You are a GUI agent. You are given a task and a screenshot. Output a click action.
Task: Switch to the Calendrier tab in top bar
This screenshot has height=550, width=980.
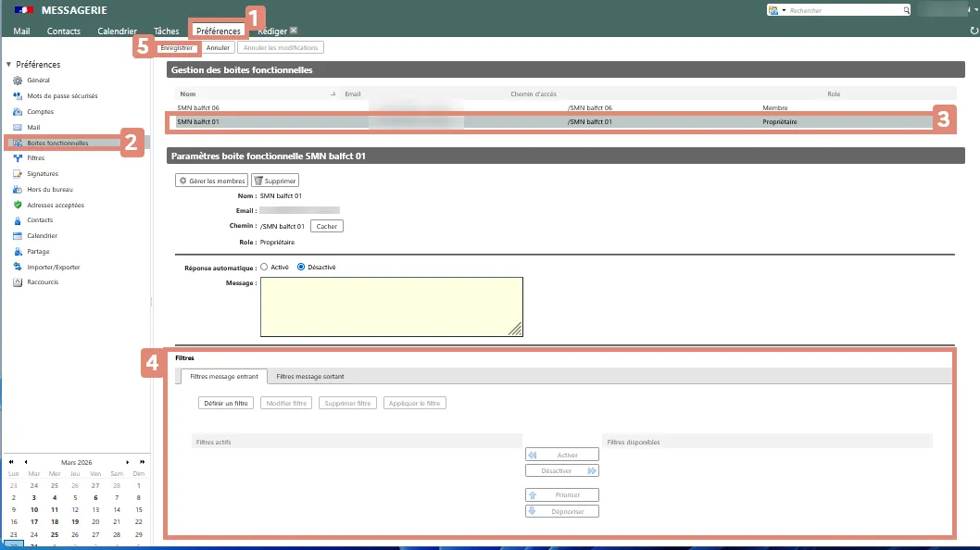[117, 31]
